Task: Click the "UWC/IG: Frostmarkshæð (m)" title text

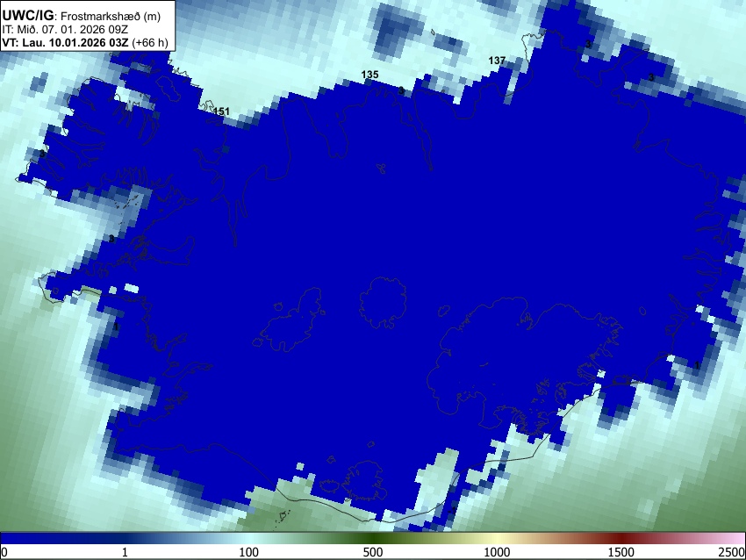Action: coord(82,16)
